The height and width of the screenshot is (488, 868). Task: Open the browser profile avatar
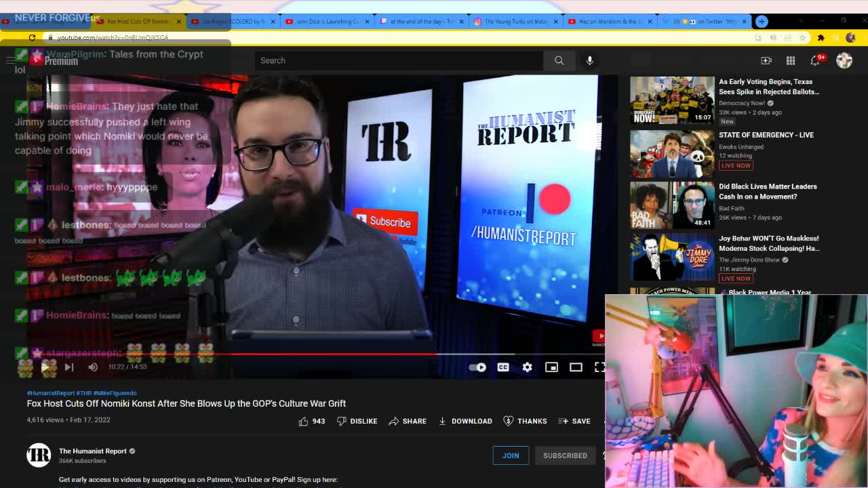point(850,38)
